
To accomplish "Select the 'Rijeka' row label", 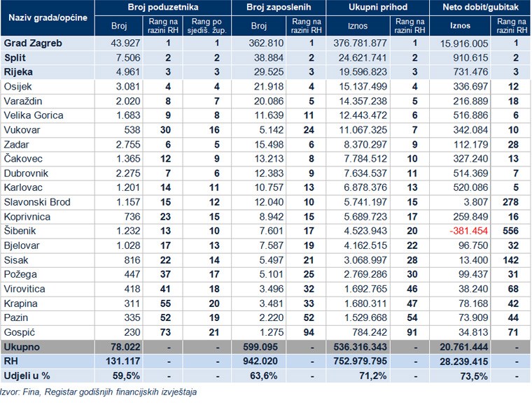I will (18, 72).
